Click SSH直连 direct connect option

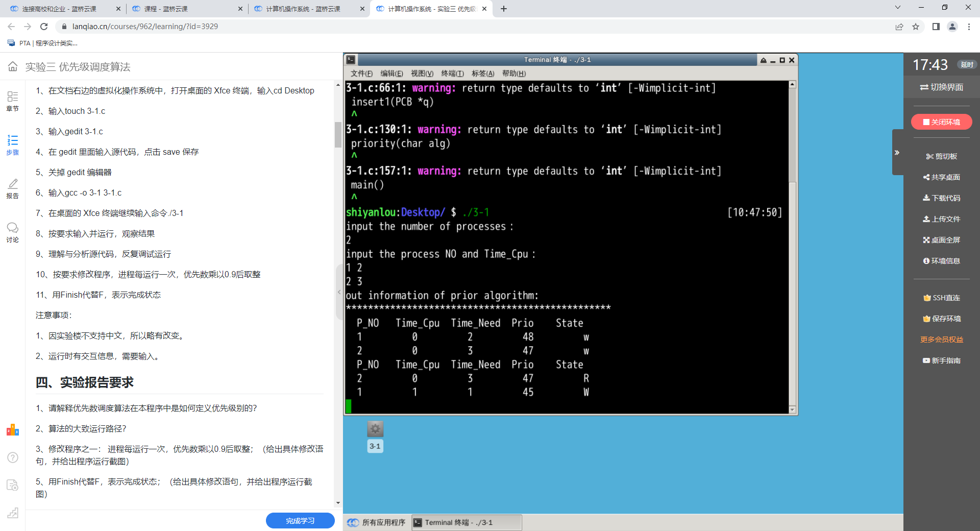pos(942,298)
